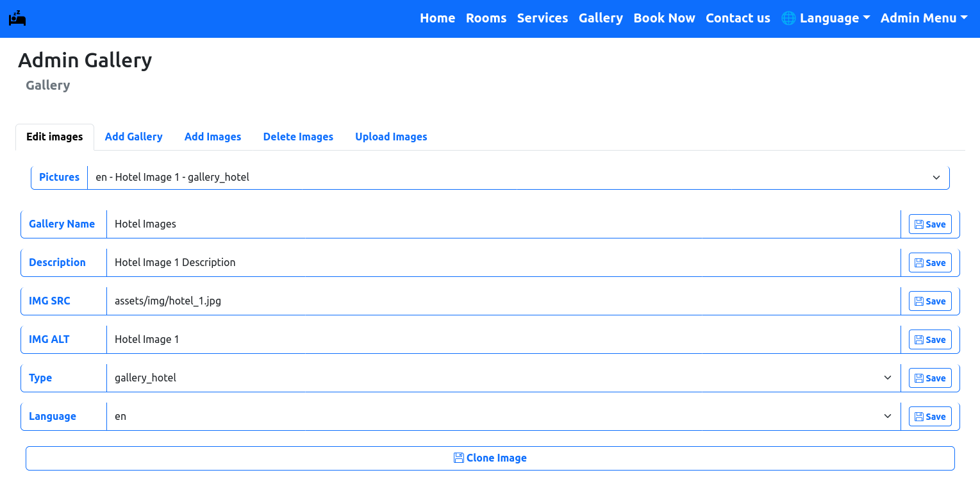Click the globe icon beside Language
The image size is (980, 484).
788,19
